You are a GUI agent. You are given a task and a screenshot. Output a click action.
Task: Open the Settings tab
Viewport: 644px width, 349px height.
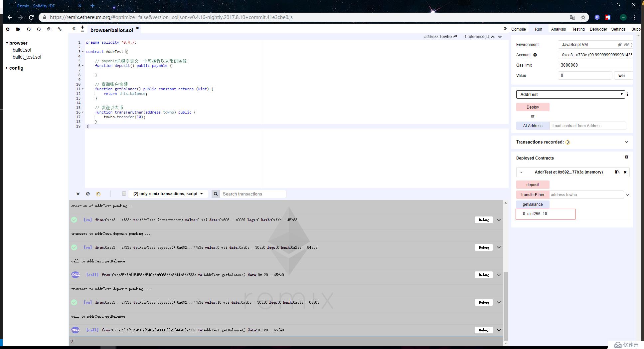618,29
